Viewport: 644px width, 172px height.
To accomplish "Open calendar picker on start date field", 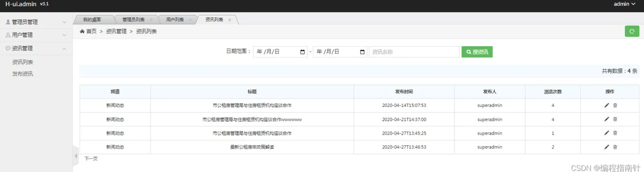I will click(303, 52).
